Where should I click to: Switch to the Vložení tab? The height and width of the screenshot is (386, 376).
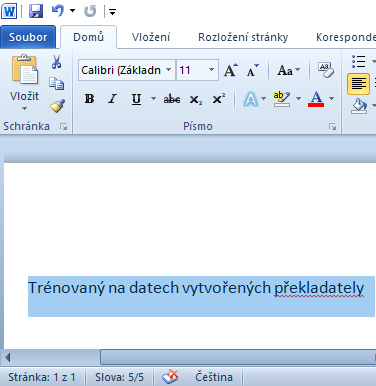(x=151, y=37)
